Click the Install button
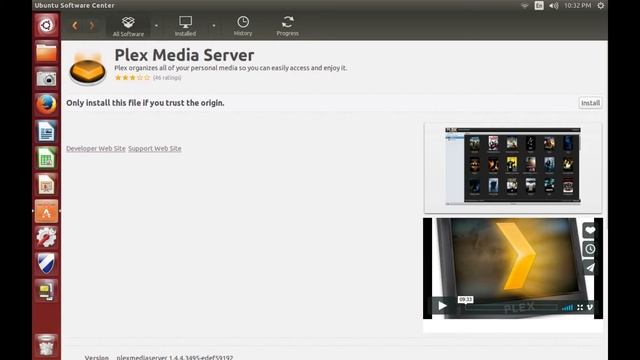The height and width of the screenshot is (360, 640). click(590, 103)
